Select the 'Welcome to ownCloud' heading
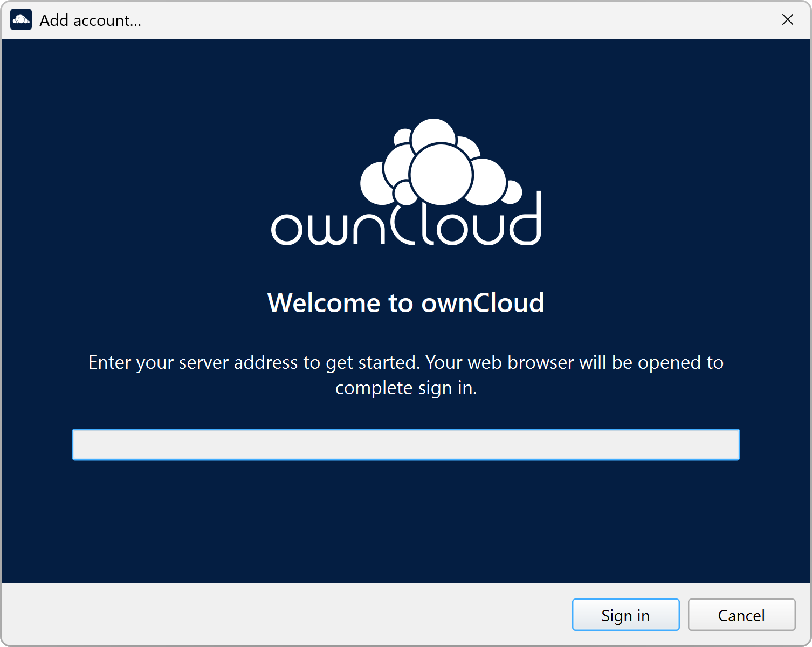Screen dimensions: 812x647 click(406, 302)
